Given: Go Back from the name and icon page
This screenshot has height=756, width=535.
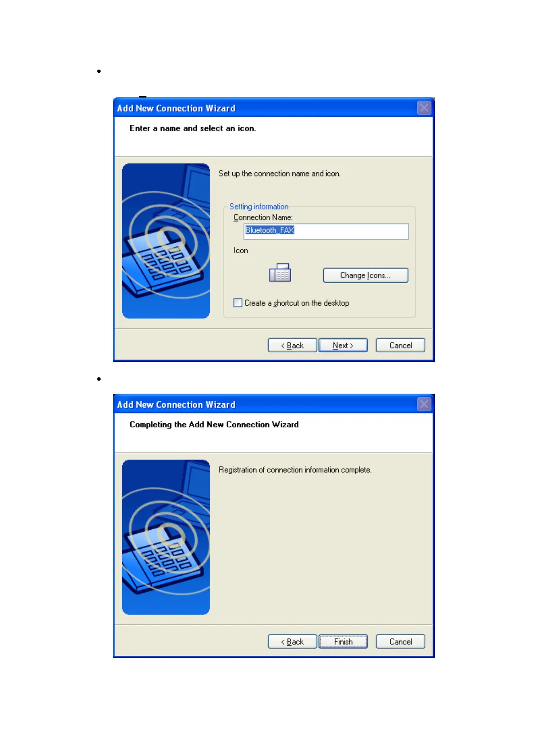Looking at the screenshot, I should 292,345.
